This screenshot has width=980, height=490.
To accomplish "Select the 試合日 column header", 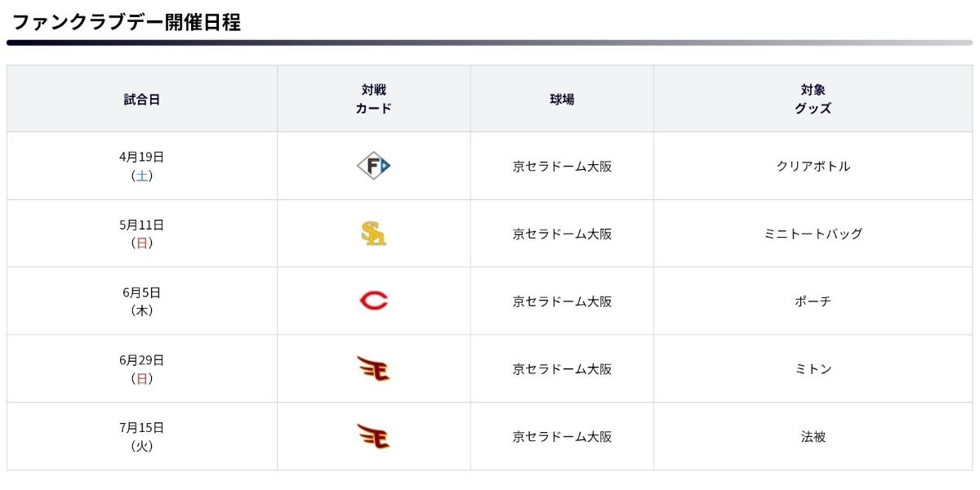I will click(x=142, y=100).
